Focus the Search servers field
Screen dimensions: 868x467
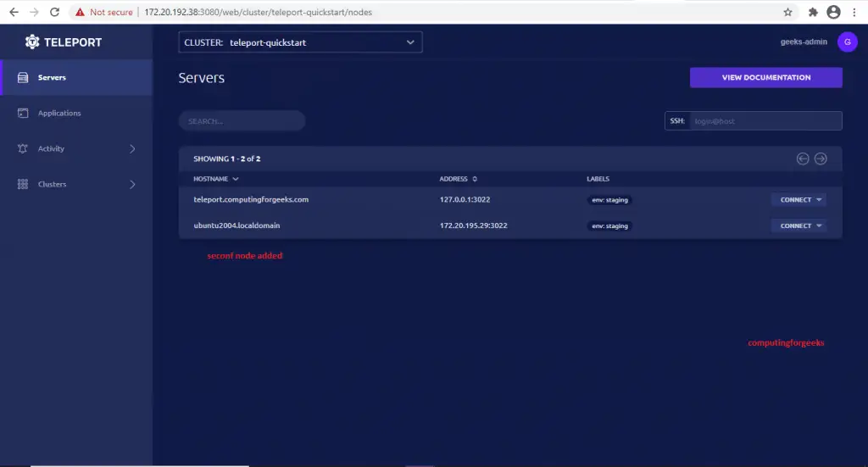tap(242, 120)
